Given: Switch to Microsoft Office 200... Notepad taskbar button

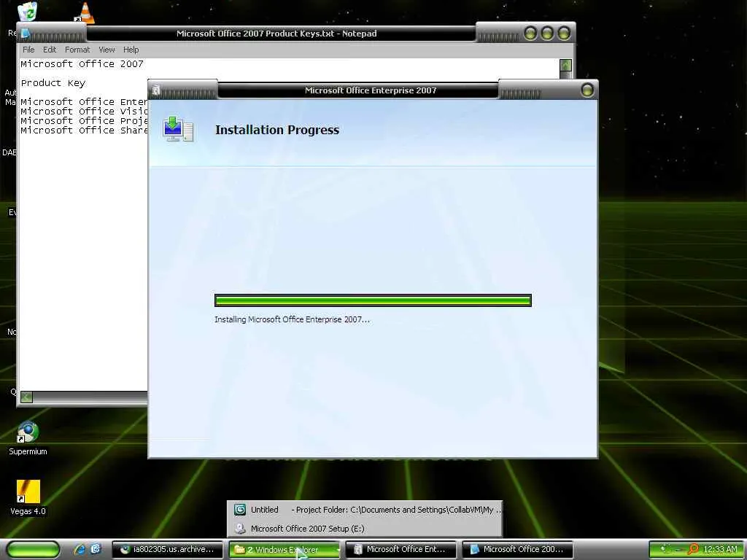Looking at the screenshot, I should click(x=517, y=550).
